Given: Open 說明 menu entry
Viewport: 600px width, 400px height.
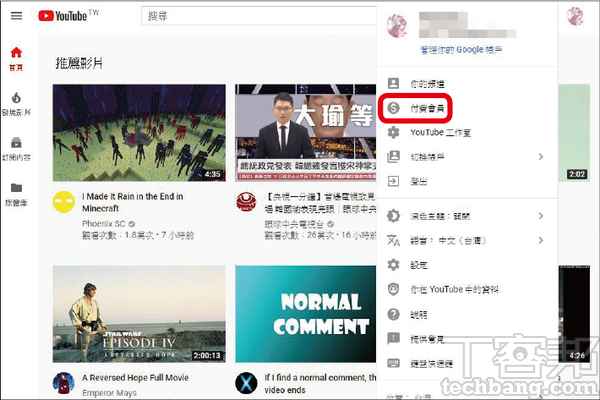Looking at the screenshot, I should click(467, 314).
